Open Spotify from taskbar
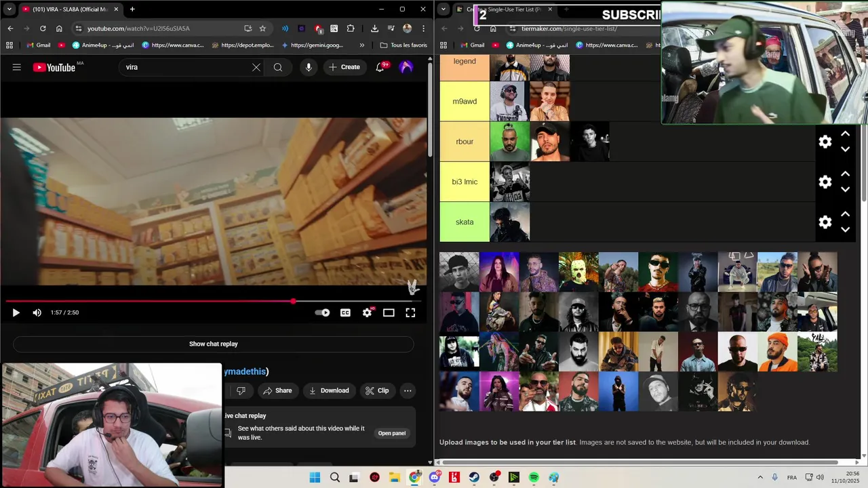The height and width of the screenshot is (488, 868). point(534,477)
